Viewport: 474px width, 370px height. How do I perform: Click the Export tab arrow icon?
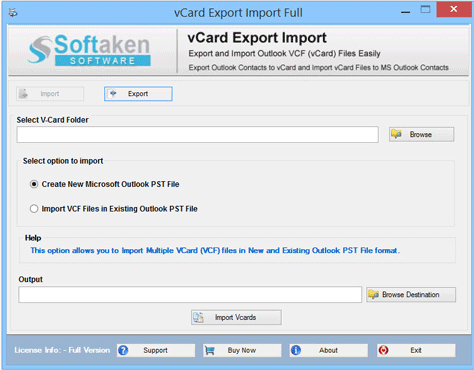point(113,93)
